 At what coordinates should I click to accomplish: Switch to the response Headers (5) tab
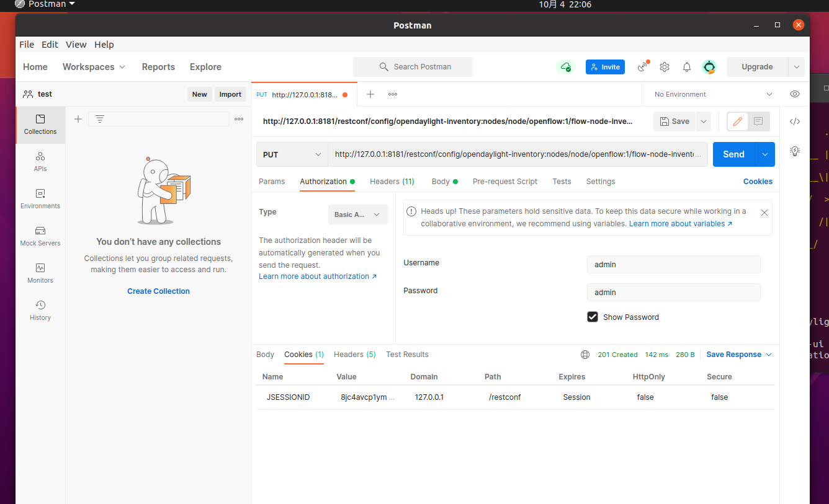click(x=355, y=355)
